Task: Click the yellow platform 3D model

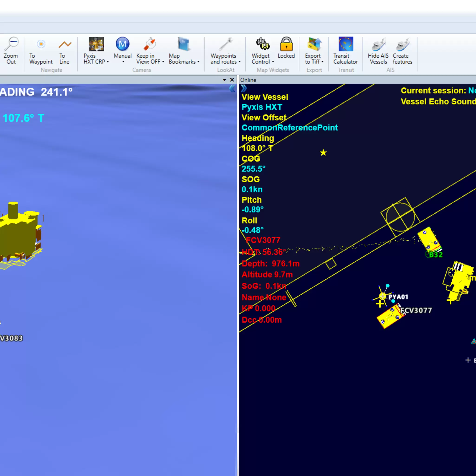Action: (x=21, y=236)
